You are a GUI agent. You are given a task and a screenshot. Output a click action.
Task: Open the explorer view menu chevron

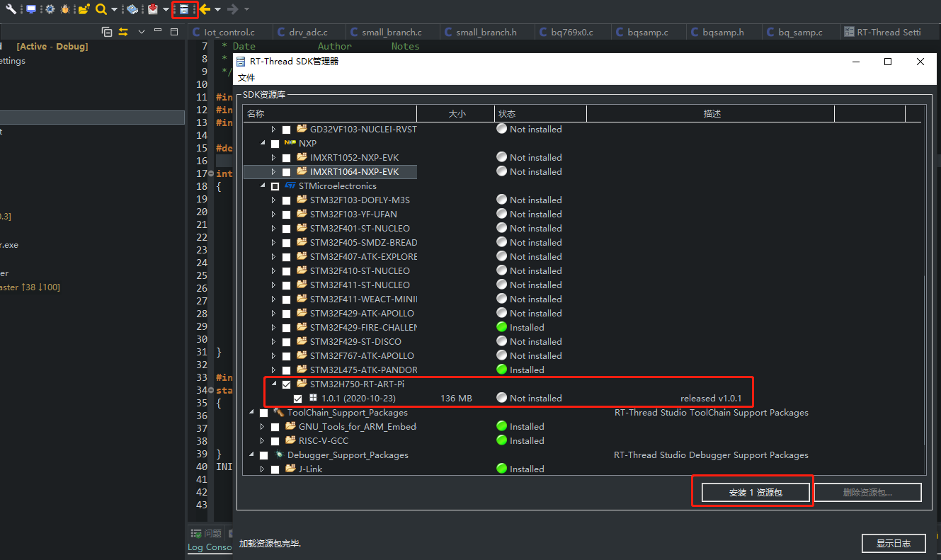coord(141,32)
